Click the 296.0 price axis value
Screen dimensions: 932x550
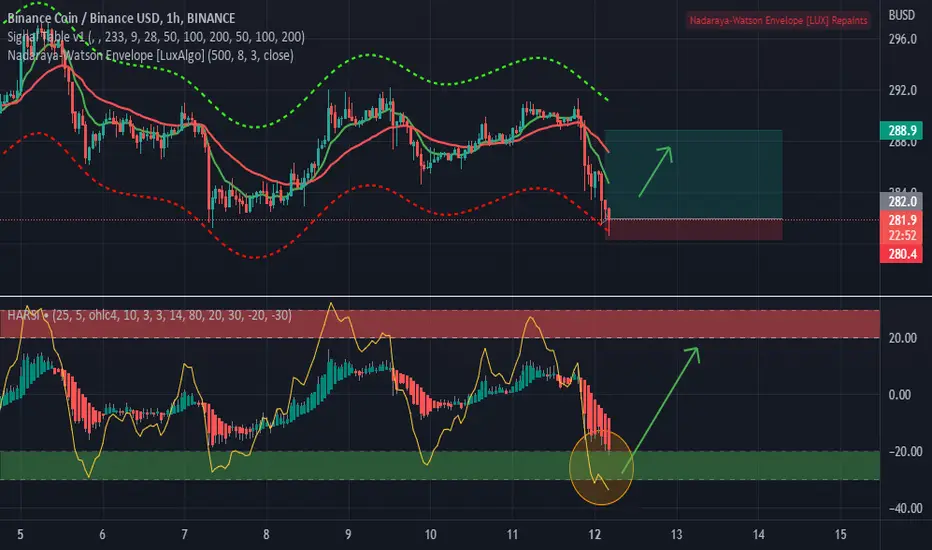pyautogui.click(x=902, y=39)
